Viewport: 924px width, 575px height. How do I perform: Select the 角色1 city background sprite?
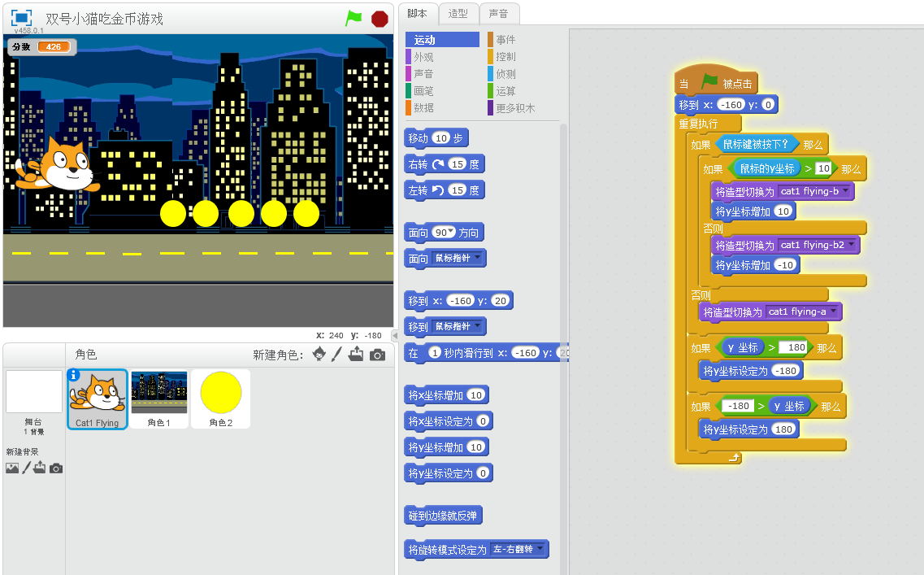coord(159,399)
